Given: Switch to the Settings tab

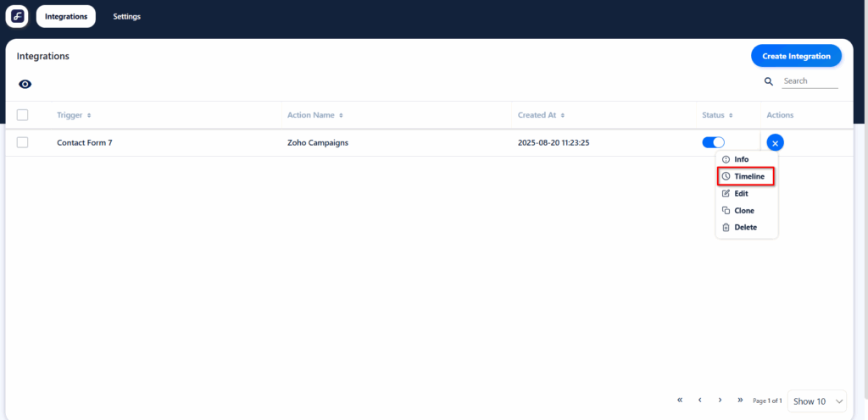Looking at the screenshot, I should [127, 17].
